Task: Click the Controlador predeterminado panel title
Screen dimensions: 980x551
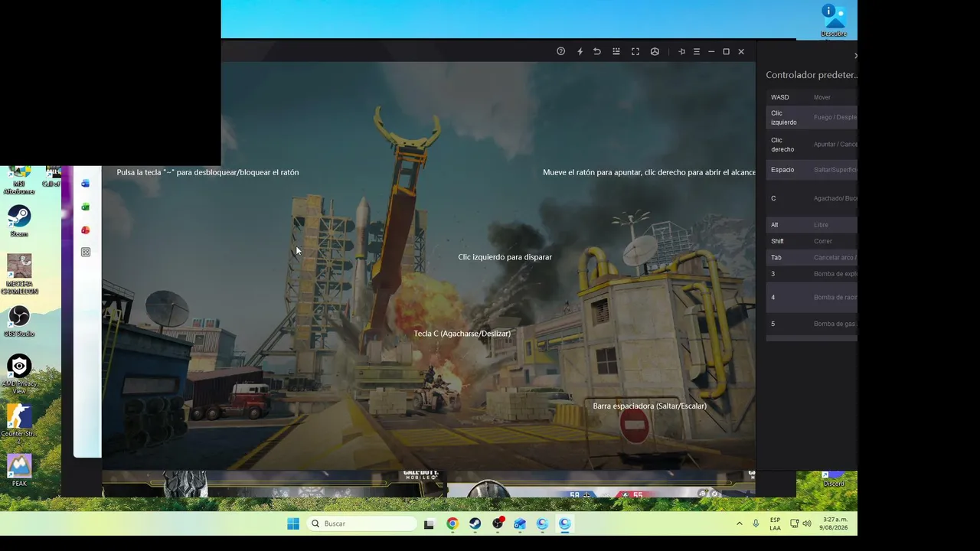Action: tap(812, 75)
